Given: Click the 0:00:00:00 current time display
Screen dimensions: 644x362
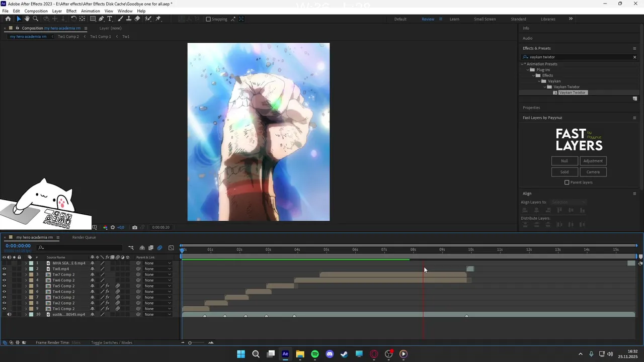Looking at the screenshot, I should (18, 246).
